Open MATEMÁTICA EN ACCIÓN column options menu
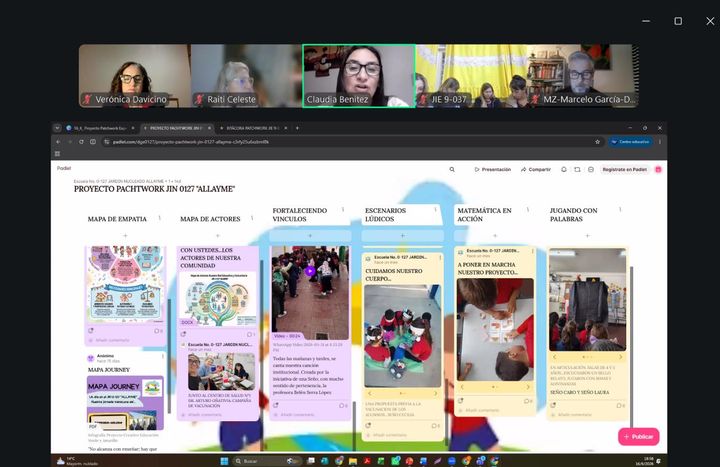This screenshot has width=720, height=467. coord(528,210)
